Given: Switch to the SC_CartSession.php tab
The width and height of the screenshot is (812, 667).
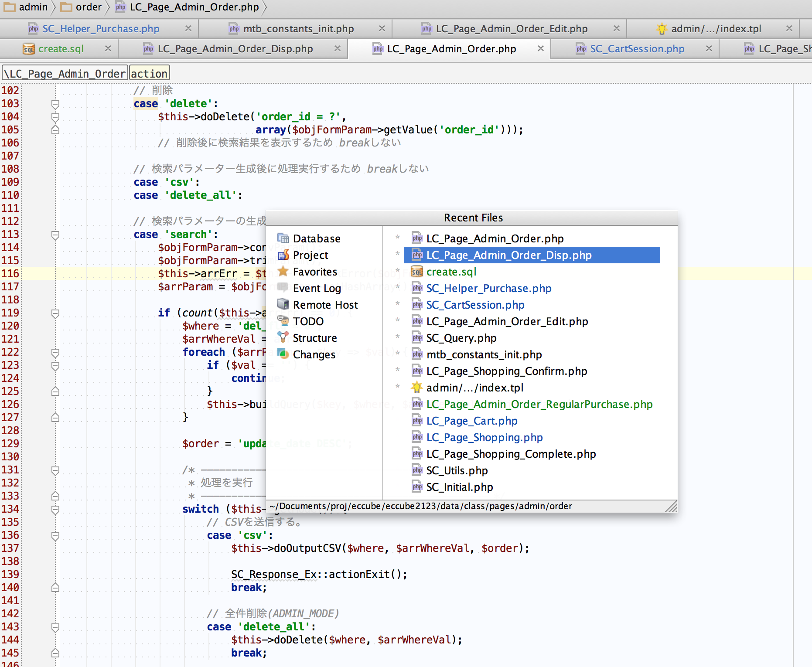Looking at the screenshot, I should pyautogui.click(x=637, y=49).
